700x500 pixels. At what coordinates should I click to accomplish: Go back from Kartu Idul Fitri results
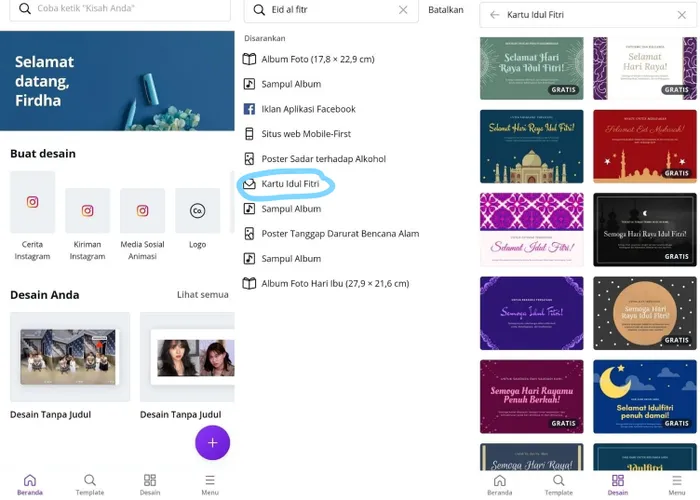coord(494,15)
